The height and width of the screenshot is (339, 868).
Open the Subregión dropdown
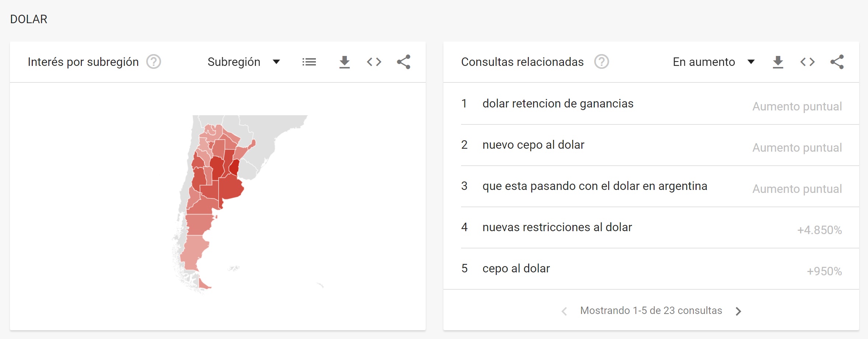pos(244,62)
